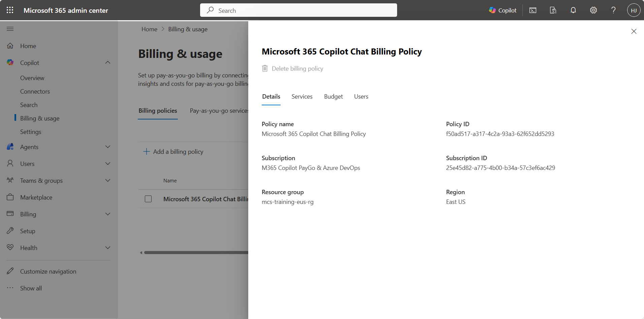Open Copilot from the top bar
The width and height of the screenshot is (644, 319).
coord(503,10)
